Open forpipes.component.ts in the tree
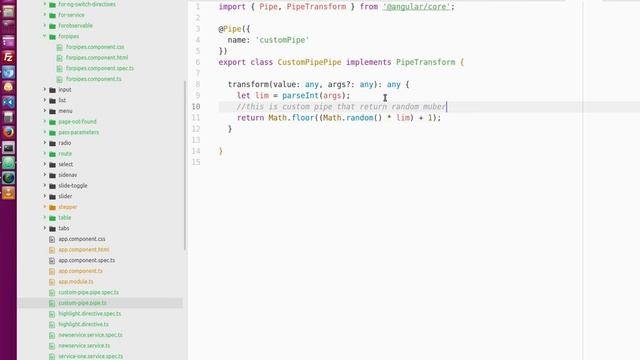The image size is (640, 360). click(x=93, y=79)
